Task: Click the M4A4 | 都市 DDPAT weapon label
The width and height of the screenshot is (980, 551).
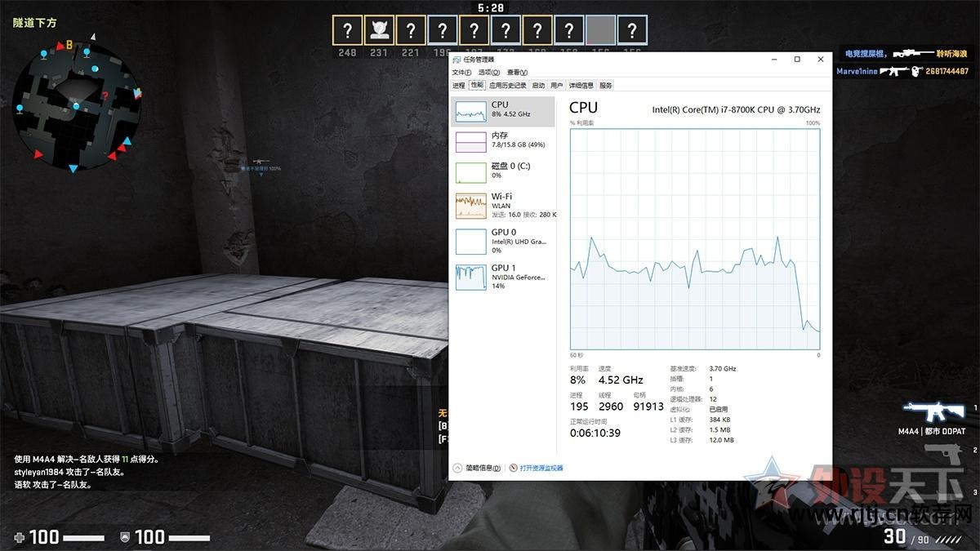Action: 932,431
